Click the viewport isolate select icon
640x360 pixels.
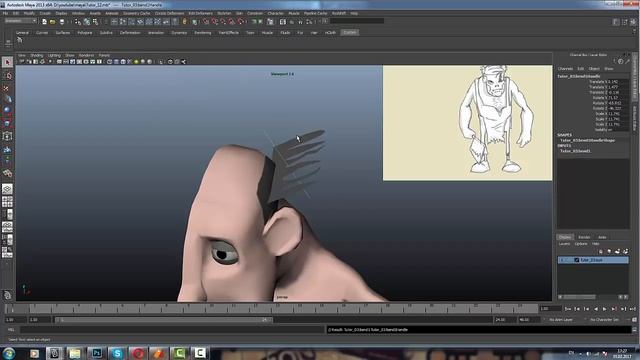(162, 62)
